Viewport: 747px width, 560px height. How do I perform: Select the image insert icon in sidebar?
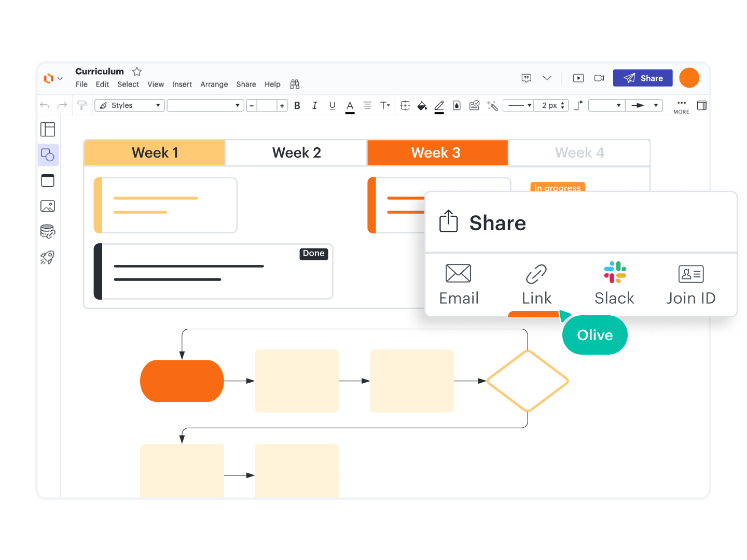(x=48, y=206)
